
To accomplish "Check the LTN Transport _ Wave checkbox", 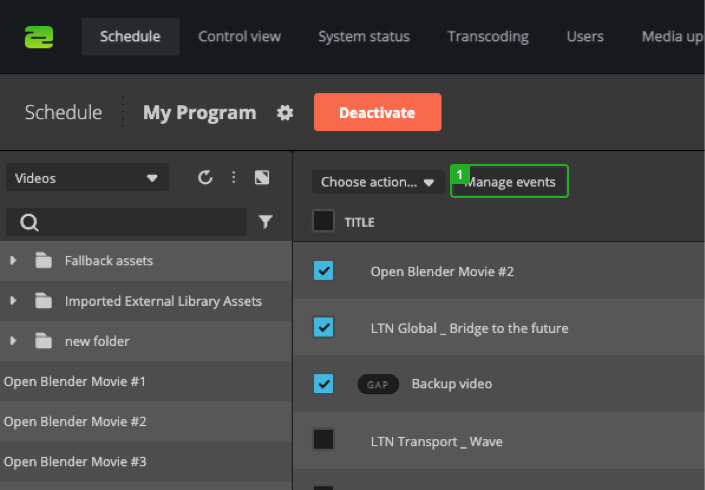I will click(323, 440).
